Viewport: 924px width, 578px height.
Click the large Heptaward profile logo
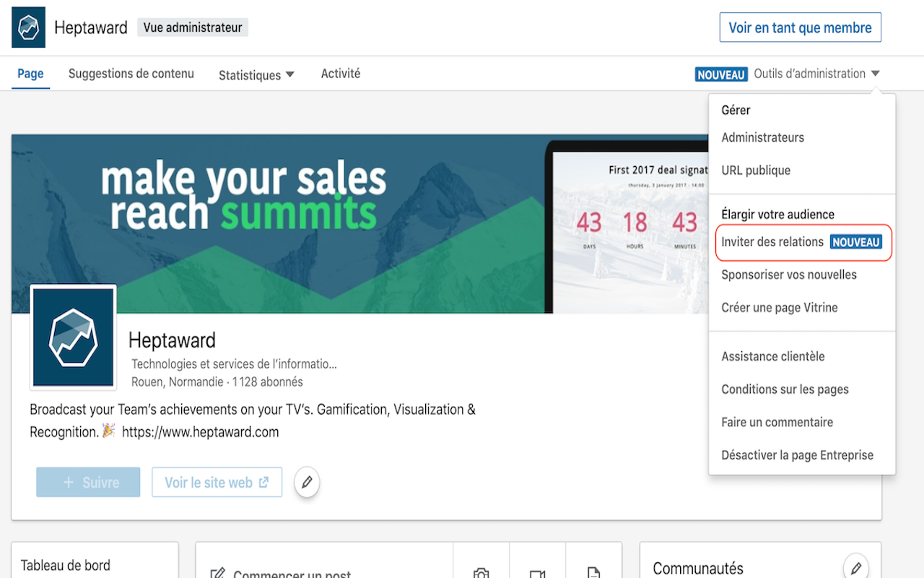73,337
